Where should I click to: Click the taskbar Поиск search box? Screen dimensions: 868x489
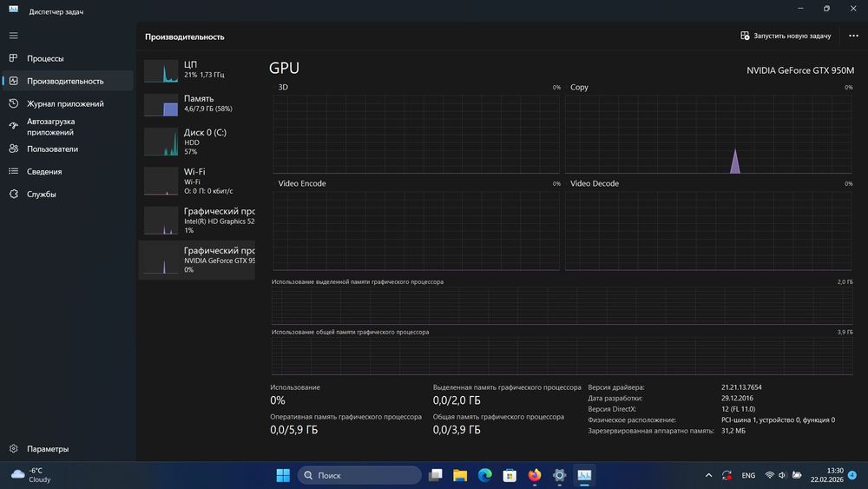359,475
